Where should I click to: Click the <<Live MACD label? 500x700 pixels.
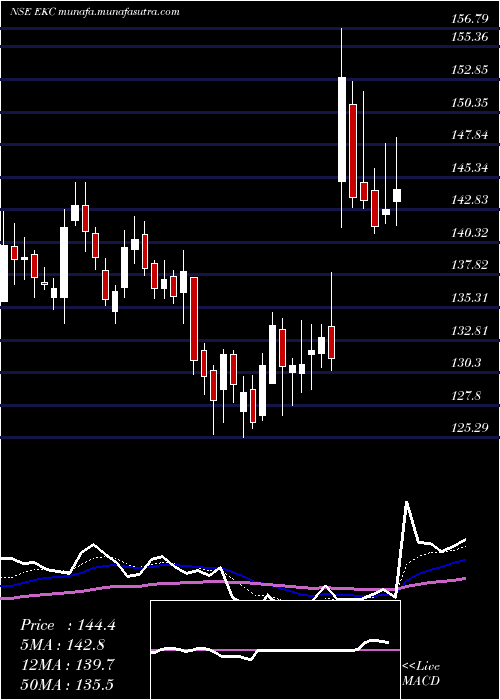[421, 674]
